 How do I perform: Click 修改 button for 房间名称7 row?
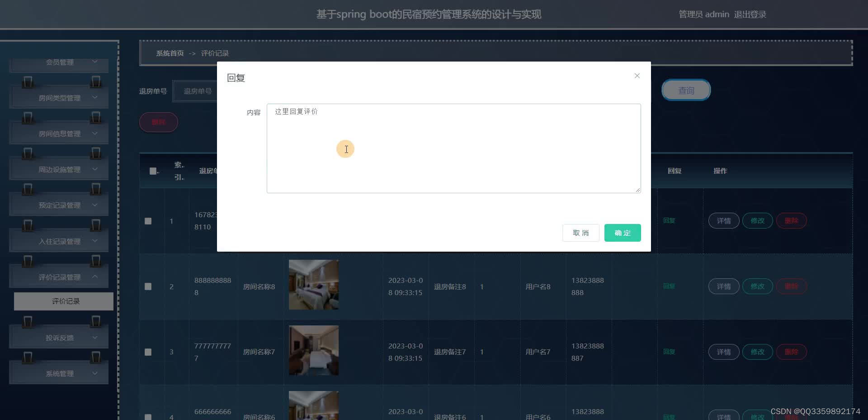point(758,352)
